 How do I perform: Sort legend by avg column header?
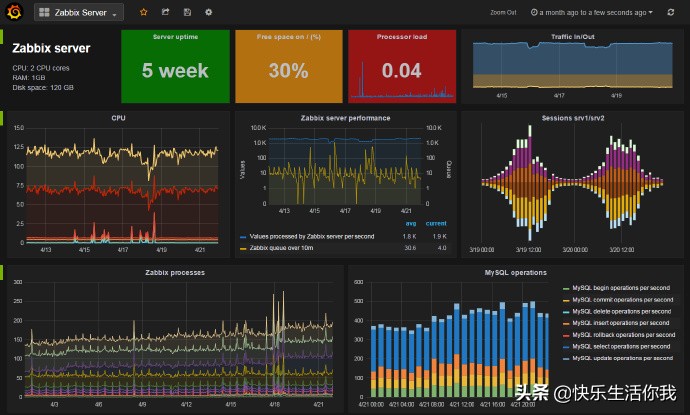[411, 224]
